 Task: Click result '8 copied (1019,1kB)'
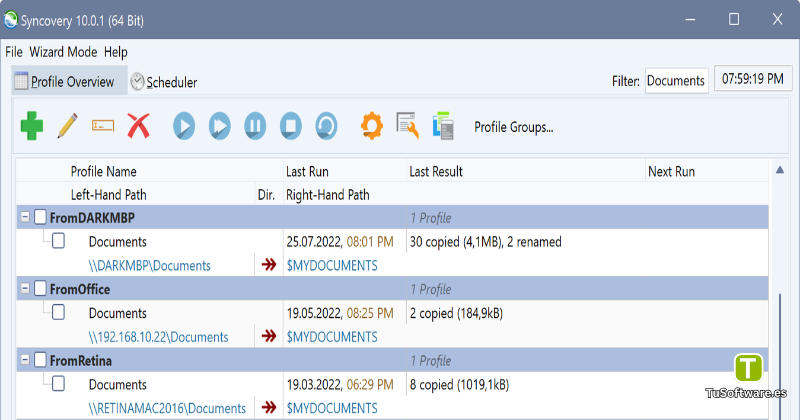[460, 385]
